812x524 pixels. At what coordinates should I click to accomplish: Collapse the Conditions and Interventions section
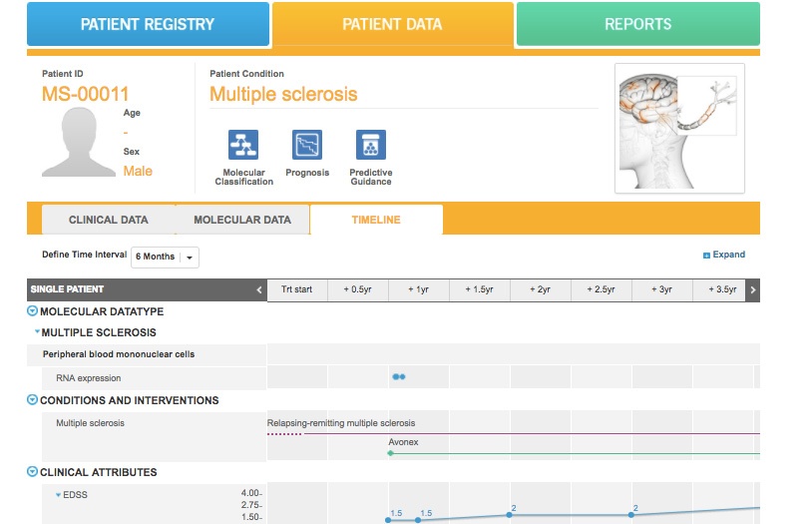32,400
